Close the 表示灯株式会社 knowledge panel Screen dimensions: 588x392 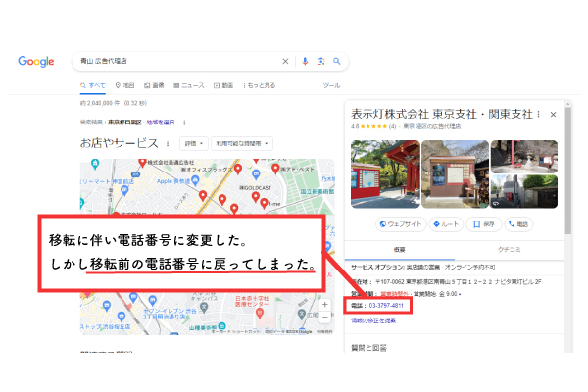point(553,115)
